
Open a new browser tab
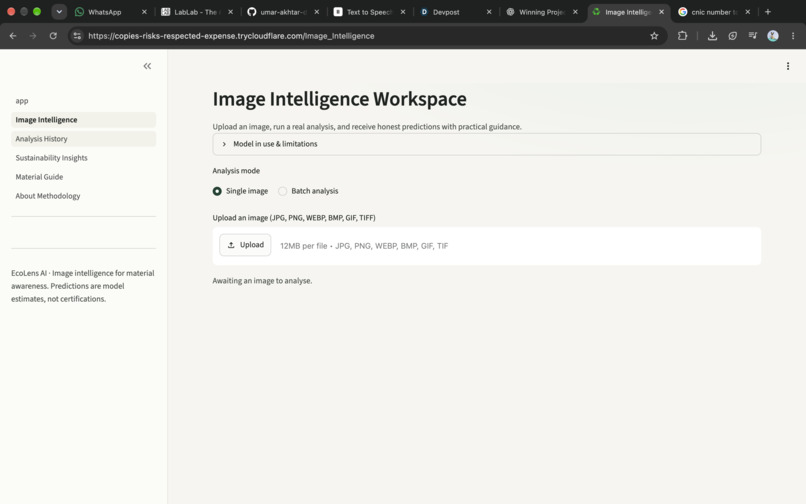[x=767, y=12]
